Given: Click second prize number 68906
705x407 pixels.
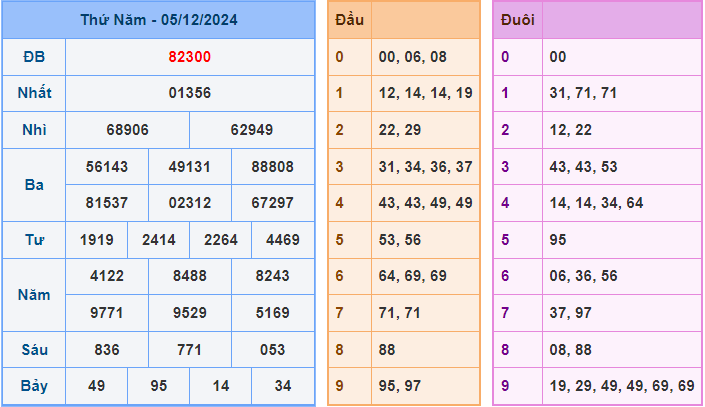Looking at the screenshot, I should [x=127, y=130].
